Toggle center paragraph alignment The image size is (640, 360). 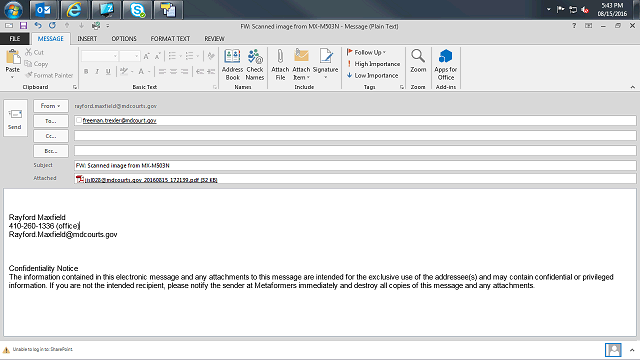point(173,71)
